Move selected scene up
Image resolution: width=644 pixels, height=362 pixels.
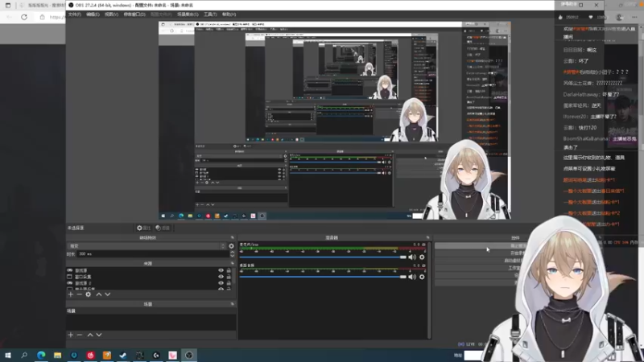(x=90, y=335)
